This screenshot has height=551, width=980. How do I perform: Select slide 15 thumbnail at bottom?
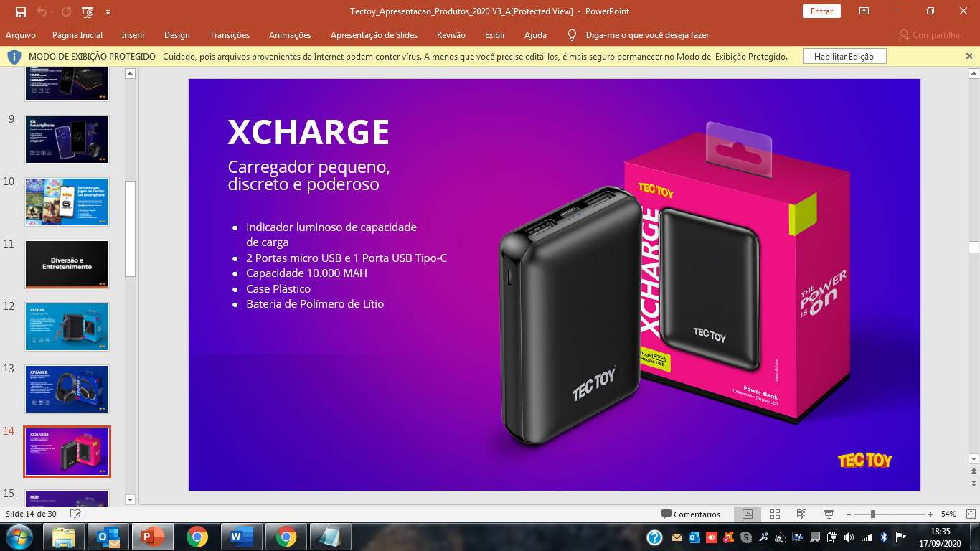click(67, 498)
